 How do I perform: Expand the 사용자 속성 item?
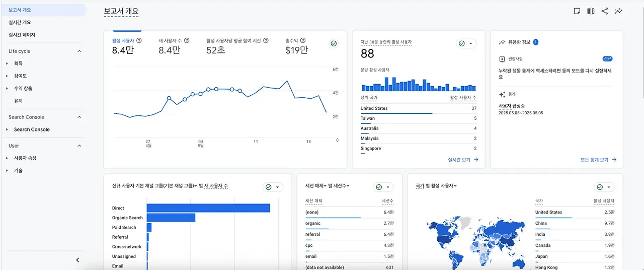(x=7, y=158)
